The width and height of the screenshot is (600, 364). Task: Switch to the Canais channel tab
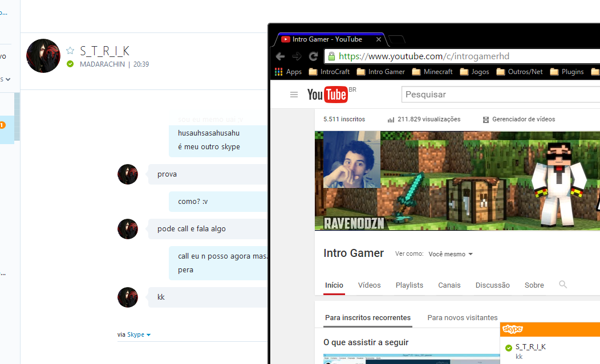[449, 285]
